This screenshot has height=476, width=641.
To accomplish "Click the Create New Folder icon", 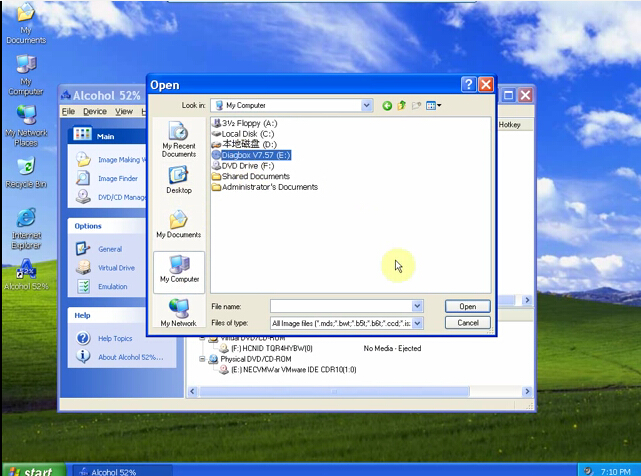I will [x=416, y=106].
